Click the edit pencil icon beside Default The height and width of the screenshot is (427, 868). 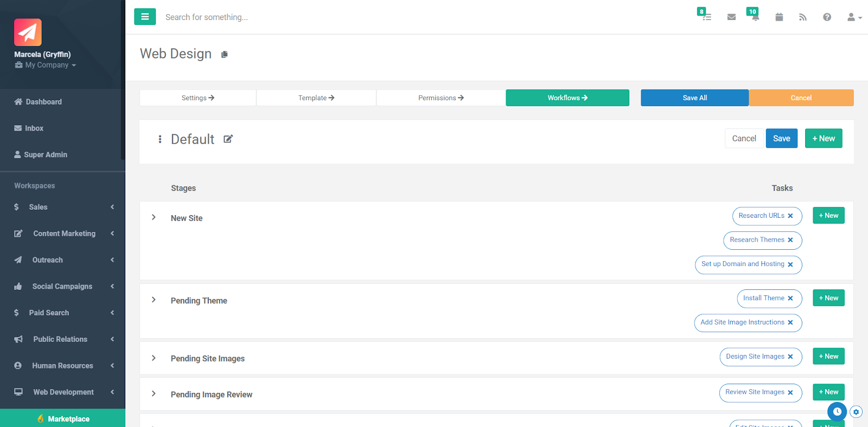228,139
